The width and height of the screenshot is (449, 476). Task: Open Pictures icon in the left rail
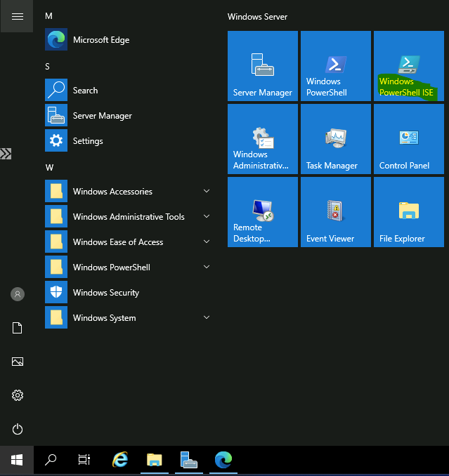[18, 362]
